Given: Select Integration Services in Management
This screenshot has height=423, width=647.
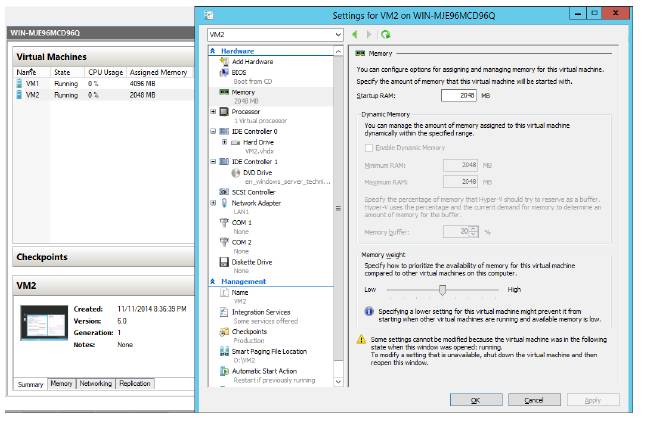Looking at the screenshot, I should tap(260, 312).
